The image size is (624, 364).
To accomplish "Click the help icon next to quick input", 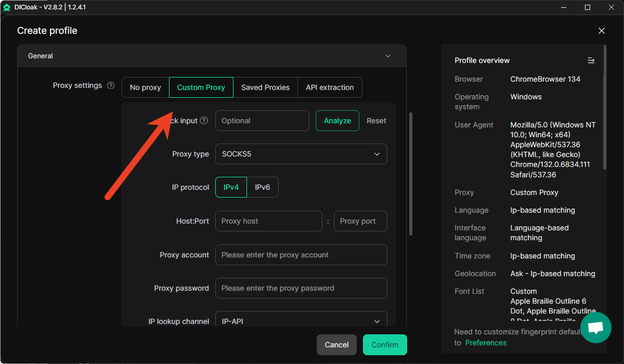I will click(x=204, y=121).
